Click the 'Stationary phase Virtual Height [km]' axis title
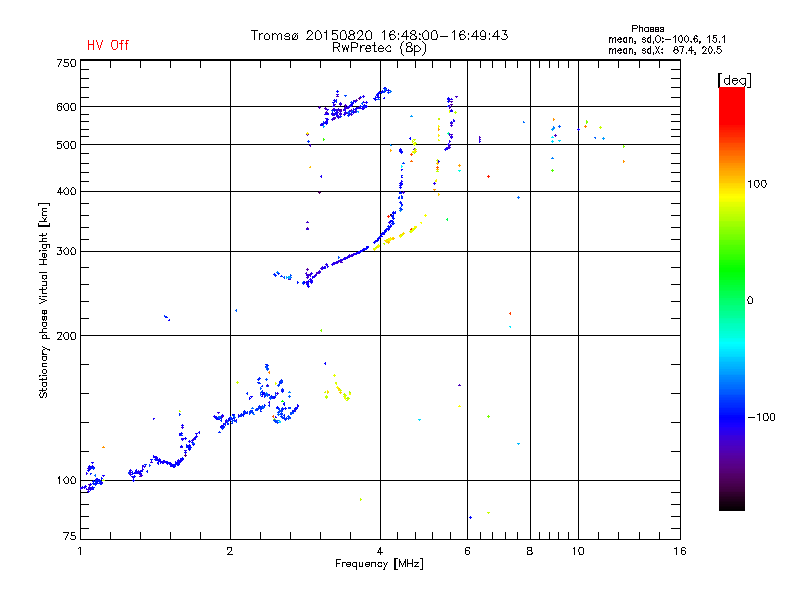800x600 pixels. tap(44, 301)
